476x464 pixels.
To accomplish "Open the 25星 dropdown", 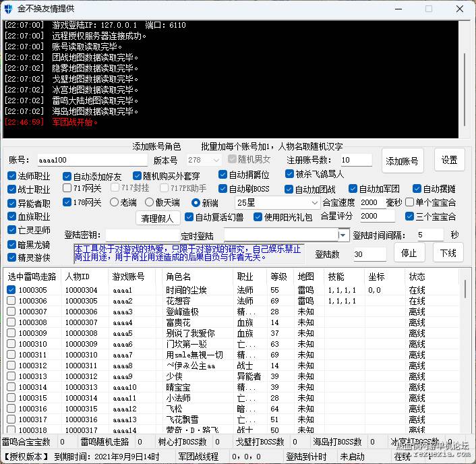I will [x=277, y=202].
